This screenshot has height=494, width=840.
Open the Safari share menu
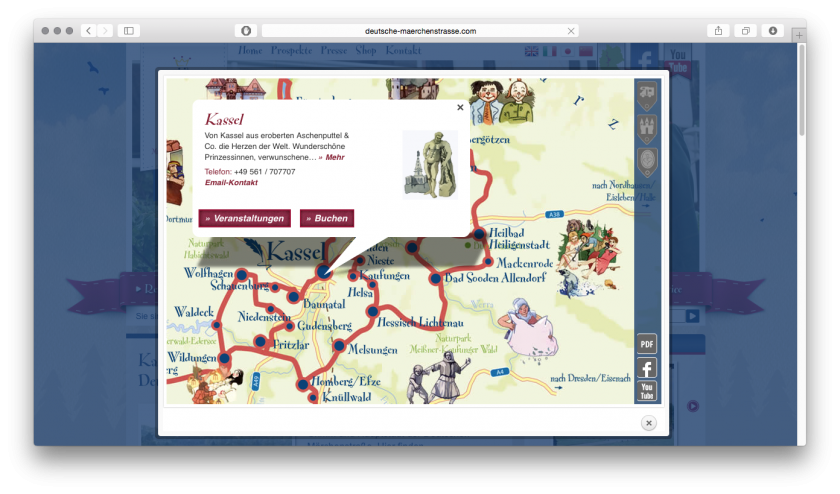tap(718, 31)
